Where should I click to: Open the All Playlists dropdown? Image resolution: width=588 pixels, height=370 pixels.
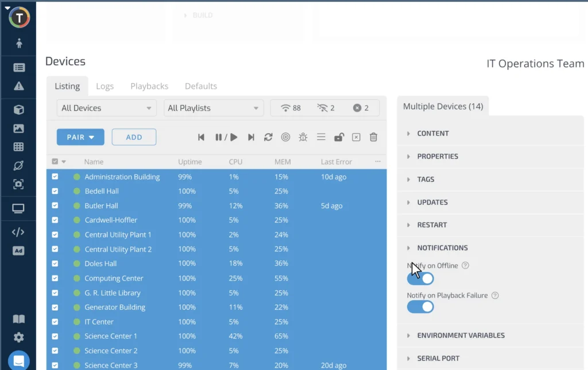click(x=214, y=108)
